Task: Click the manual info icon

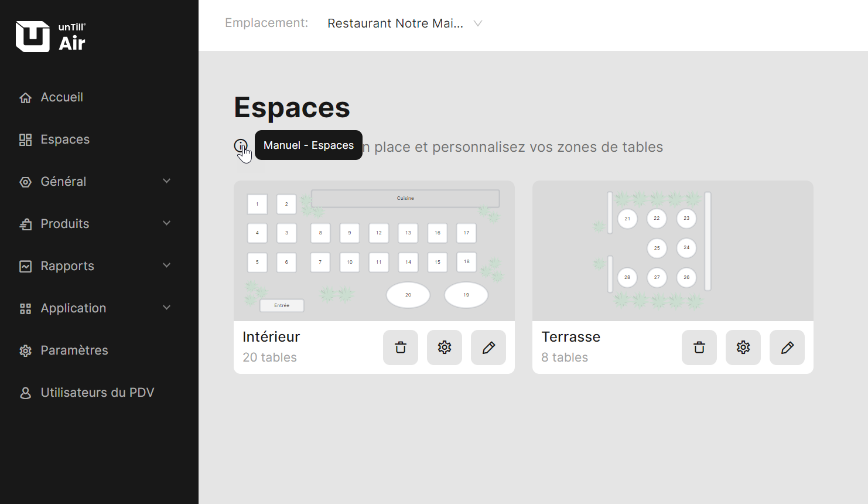Action: click(x=240, y=146)
